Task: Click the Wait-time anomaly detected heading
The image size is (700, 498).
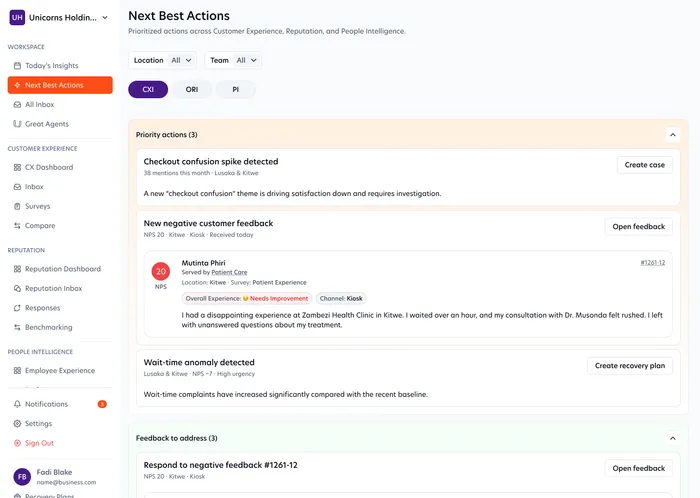Action: pyautogui.click(x=199, y=362)
